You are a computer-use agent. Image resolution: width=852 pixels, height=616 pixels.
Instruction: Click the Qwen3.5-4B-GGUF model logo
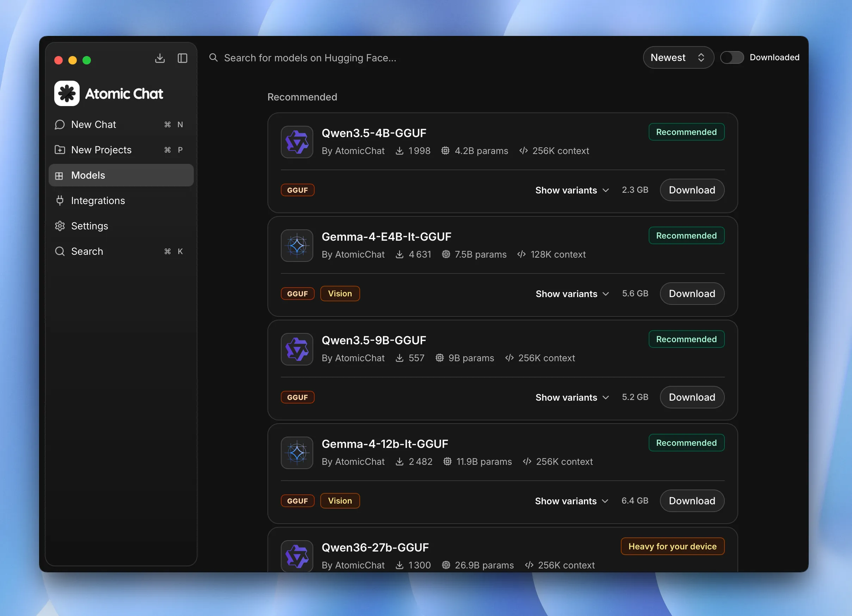tap(297, 142)
